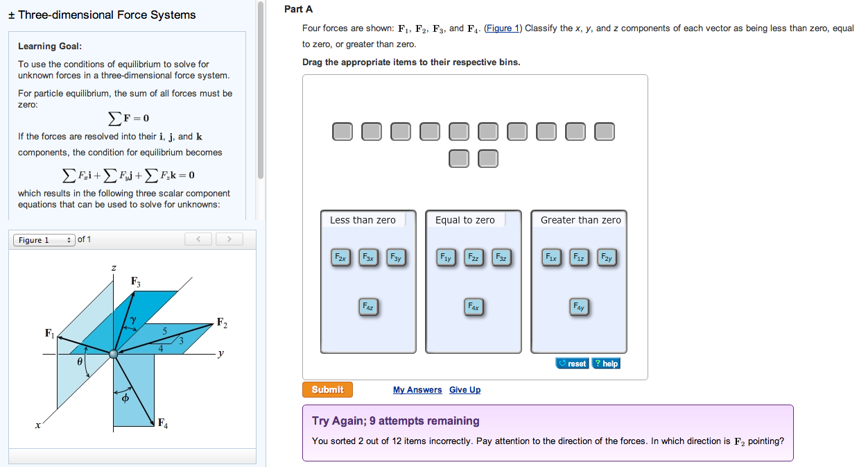
Task: Open the Figure 1 selector dropdown
Action: [x=44, y=239]
